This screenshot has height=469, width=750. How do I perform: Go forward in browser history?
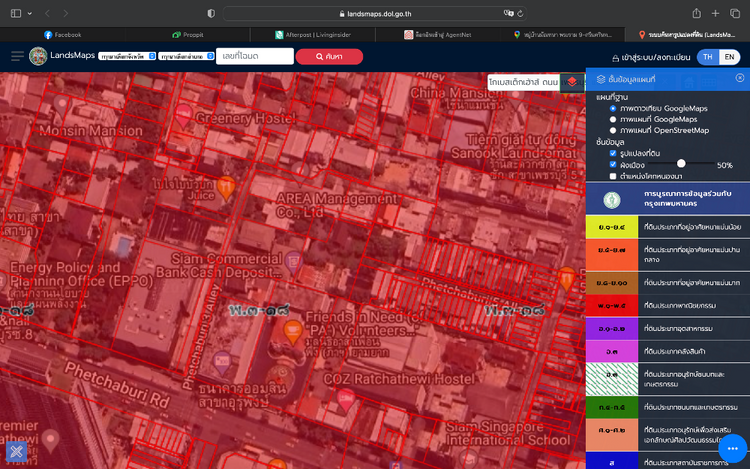[x=66, y=13]
